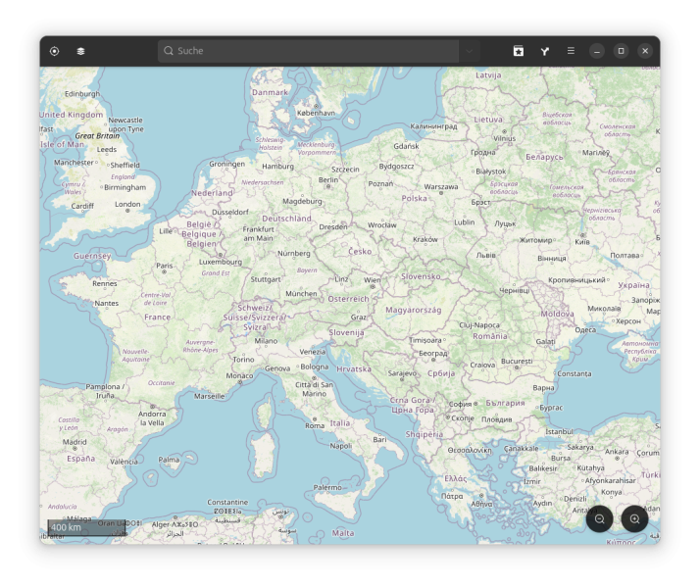Open the hamburger main menu
This screenshot has height=588, width=700.
pyautogui.click(x=571, y=51)
